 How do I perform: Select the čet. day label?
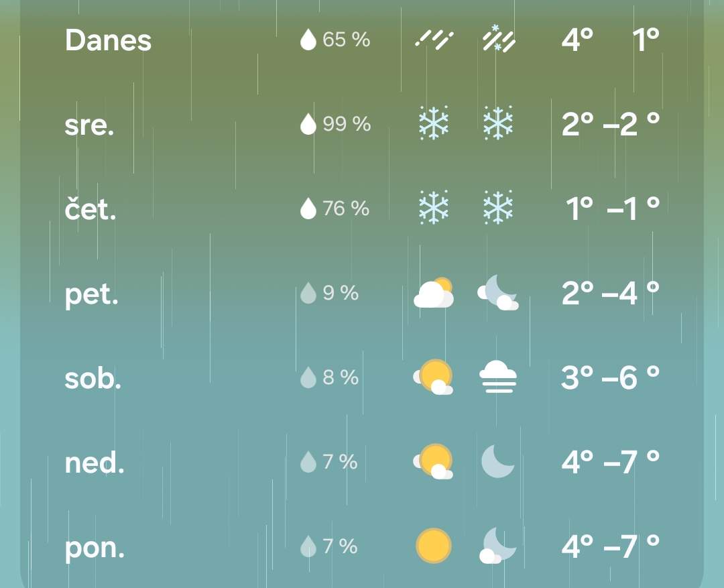pyautogui.click(x=90, y=209)
